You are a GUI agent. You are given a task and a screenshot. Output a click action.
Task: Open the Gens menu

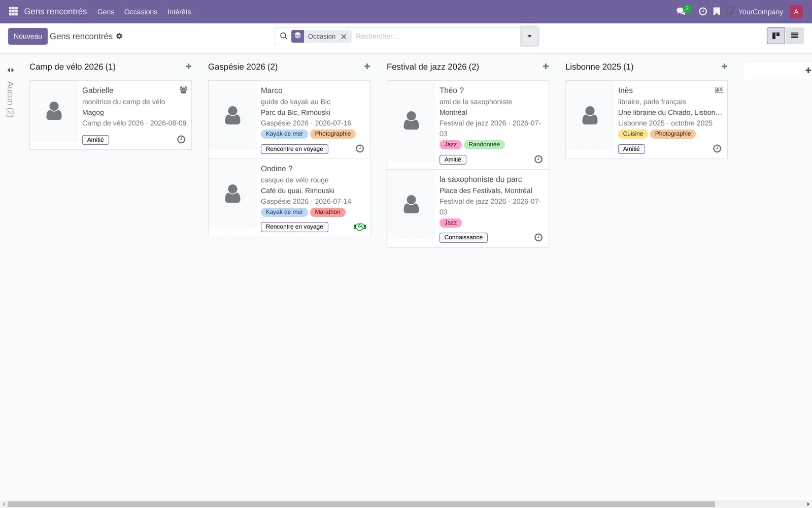click(106, 12)
